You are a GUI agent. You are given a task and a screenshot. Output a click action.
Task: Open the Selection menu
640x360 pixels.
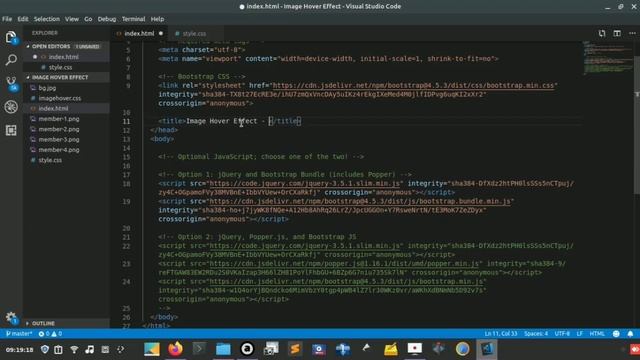[x=47, y=19]
